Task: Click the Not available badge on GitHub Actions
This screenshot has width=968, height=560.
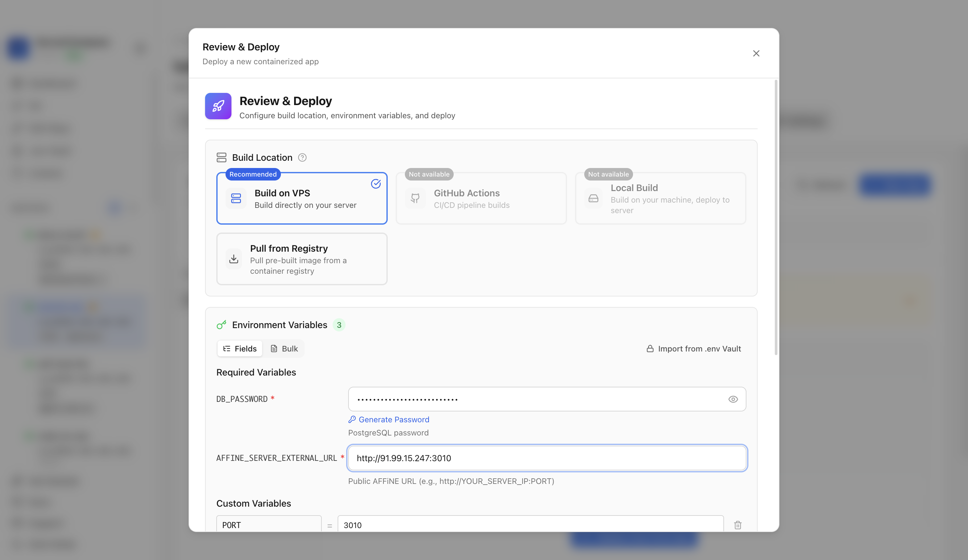Action: [x=429, y=174]
